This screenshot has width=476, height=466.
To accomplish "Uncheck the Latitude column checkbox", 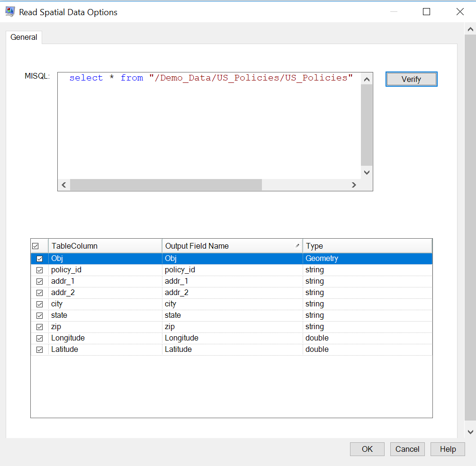I will pyautogui.click(x=40, y=349).
